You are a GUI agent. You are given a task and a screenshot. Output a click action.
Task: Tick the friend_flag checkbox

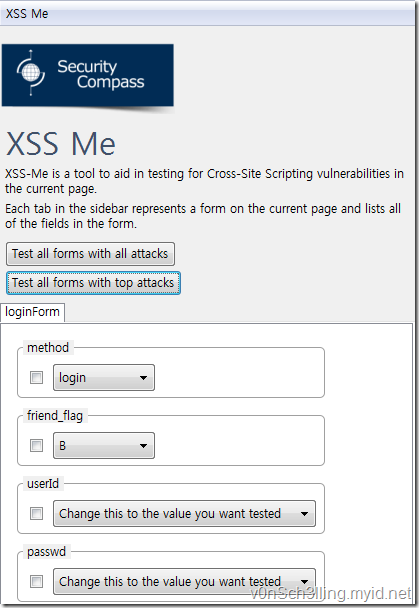tap(36, 445)
